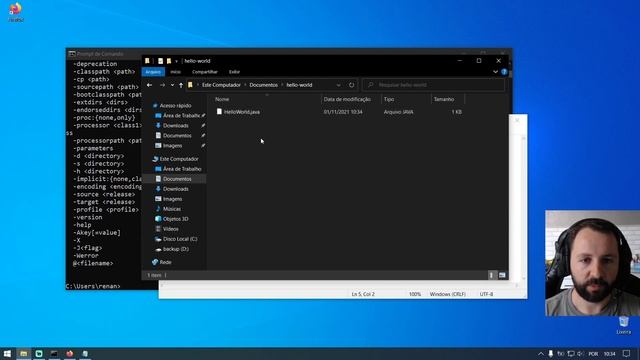Open the backup (D:) drive
640x360 pixels.
coord(176,249)
